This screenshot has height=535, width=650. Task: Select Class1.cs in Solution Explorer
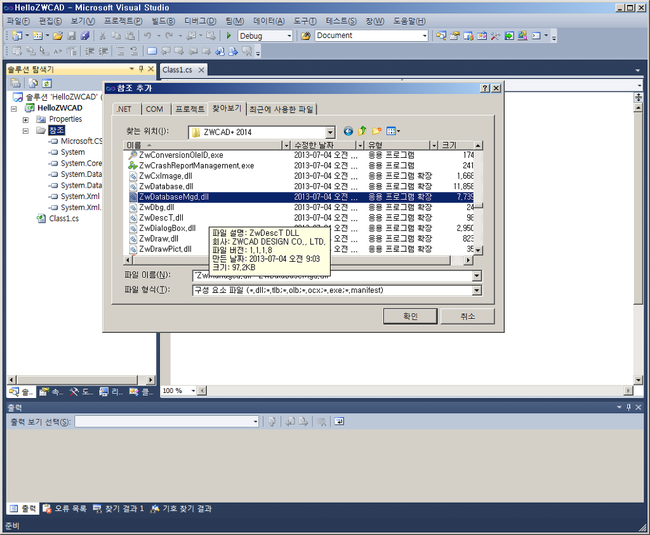pos(63,218)
